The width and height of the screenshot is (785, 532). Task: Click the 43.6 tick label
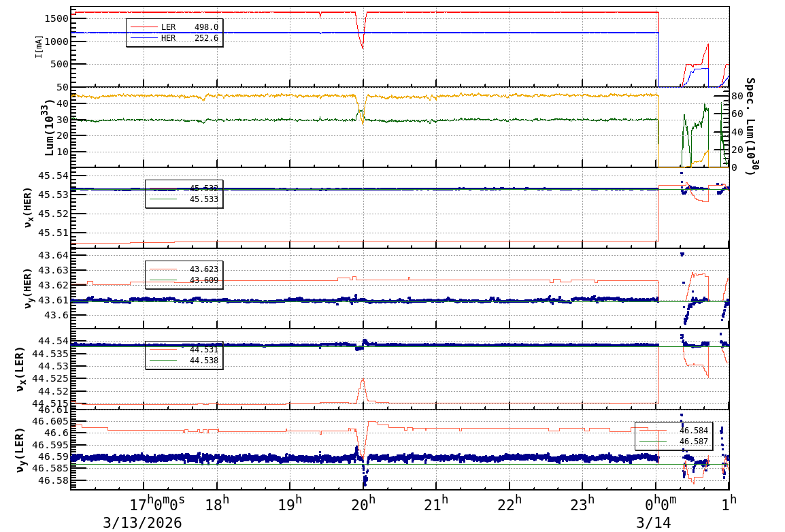[x=56, y=315]
